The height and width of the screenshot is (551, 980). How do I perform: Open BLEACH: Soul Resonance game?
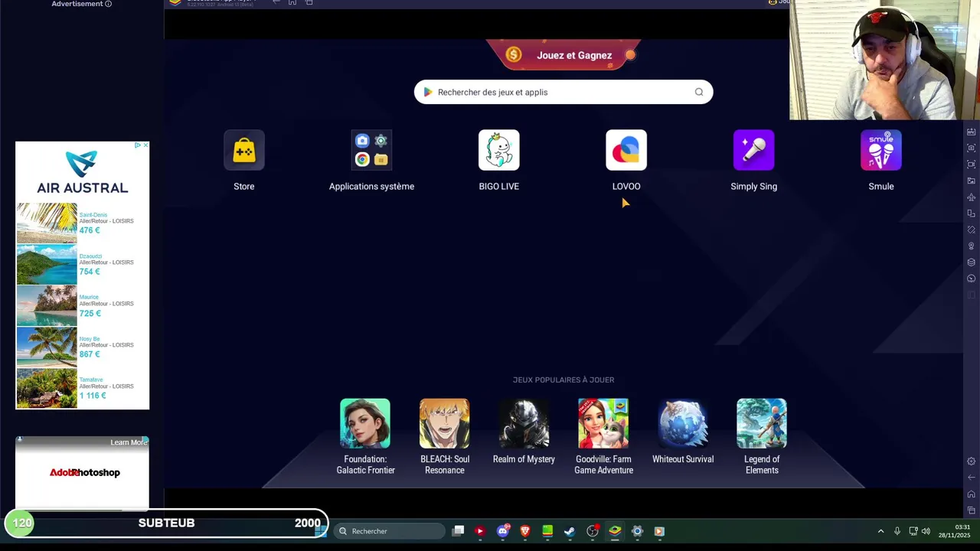445,423
